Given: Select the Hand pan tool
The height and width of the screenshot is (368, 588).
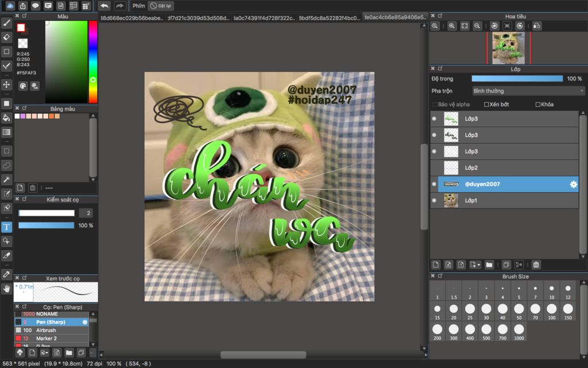Looking at the screenshot, I should coord(6,289).
